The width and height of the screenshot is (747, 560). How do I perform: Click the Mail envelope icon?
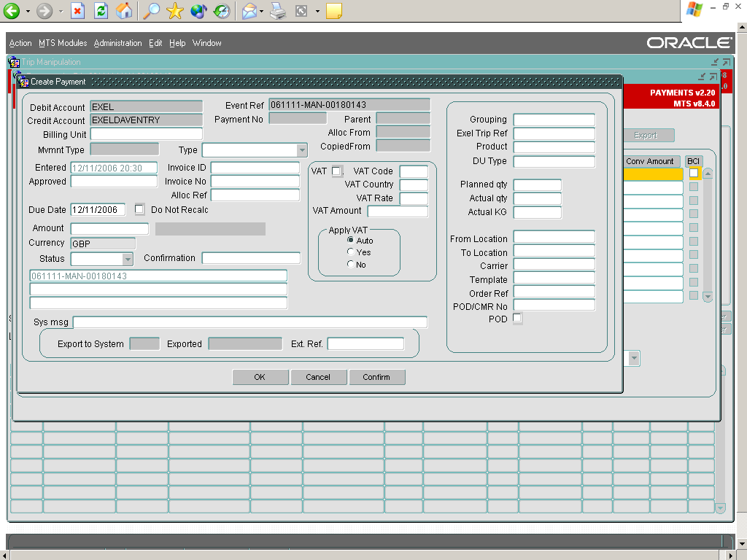pyautogui.click(x=249, y=10)
